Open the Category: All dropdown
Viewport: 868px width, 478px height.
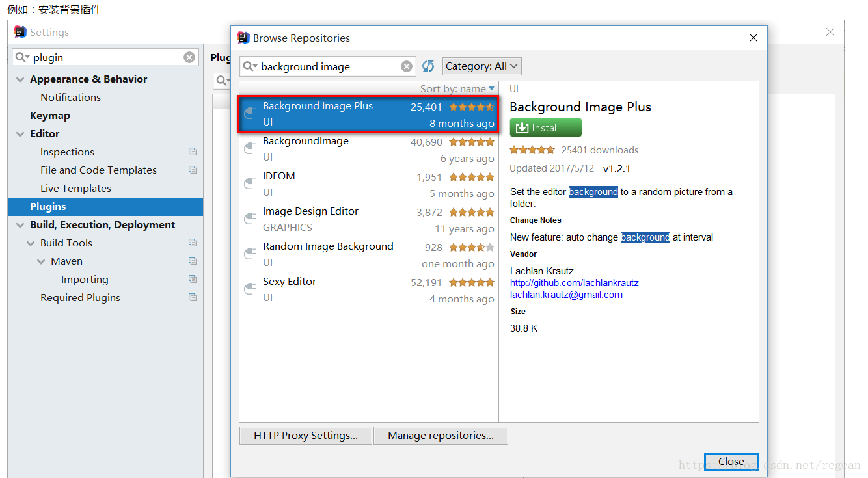(x=482, y=66)
